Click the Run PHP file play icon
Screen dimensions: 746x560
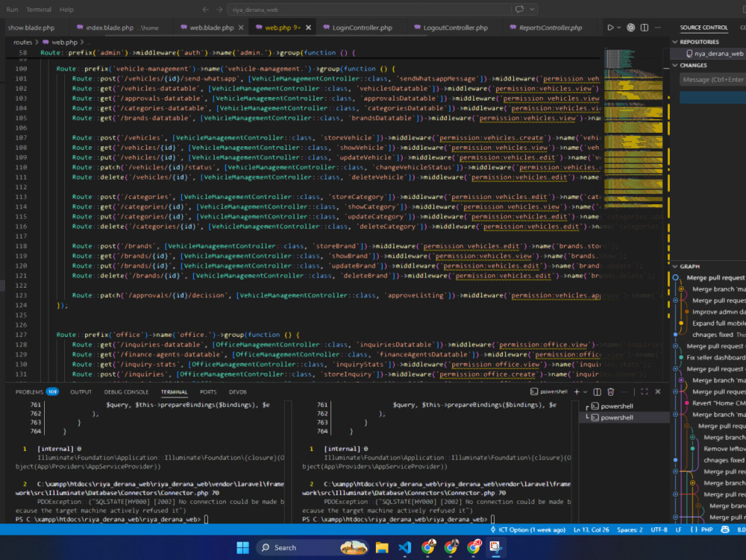[x=610, y=28]
